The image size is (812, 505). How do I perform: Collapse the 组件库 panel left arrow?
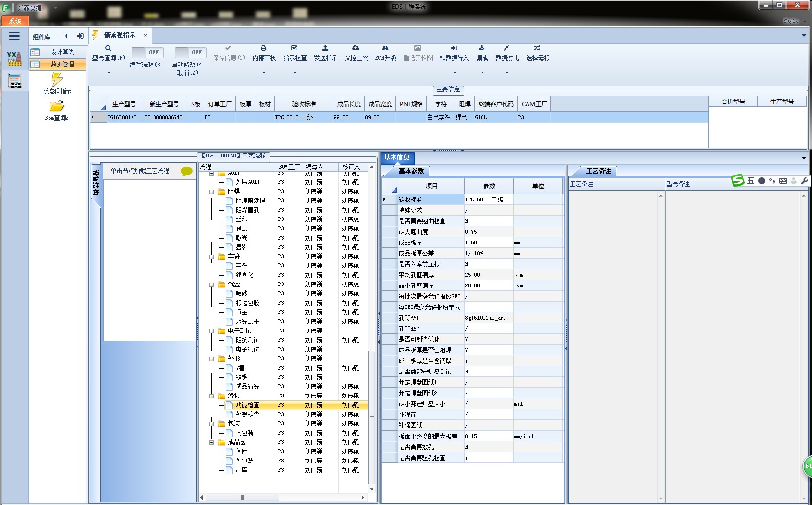point(66,36)
